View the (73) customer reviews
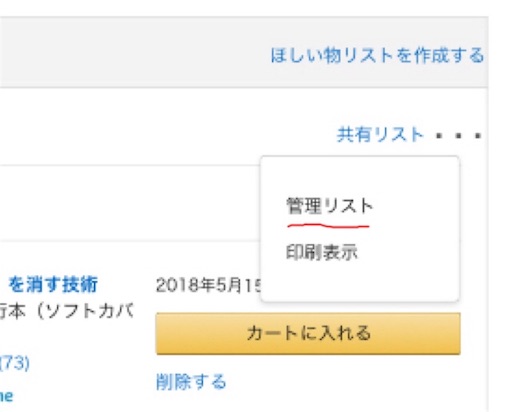Screen dimensions: 512x412 pyautogui.click(x=14, y=363)
